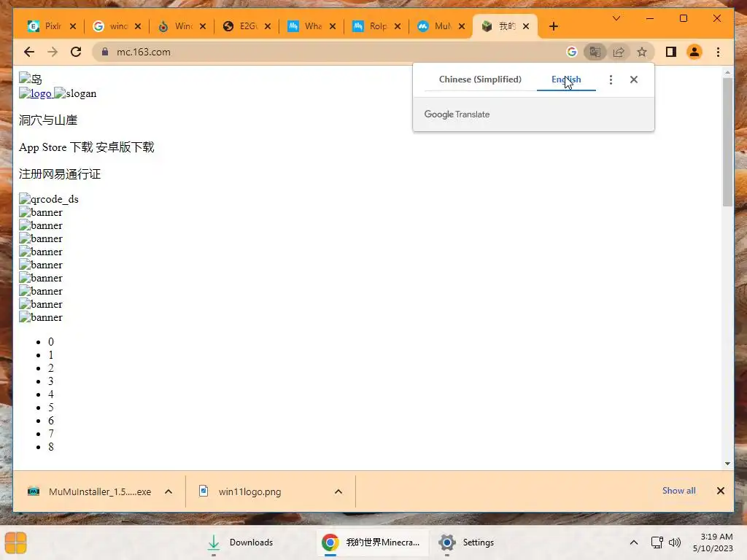Select English tab in Translate popup
747x560 pixels.
[566, 79]
